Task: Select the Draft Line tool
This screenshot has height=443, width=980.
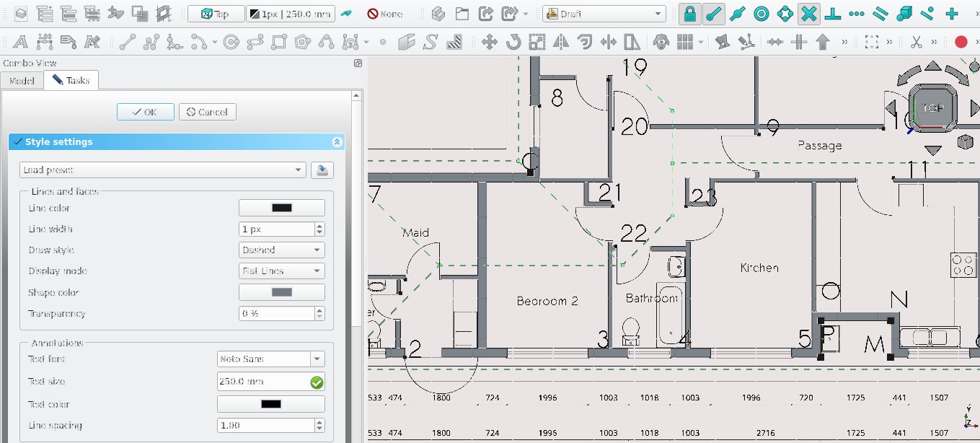Action: pos(128,43)
